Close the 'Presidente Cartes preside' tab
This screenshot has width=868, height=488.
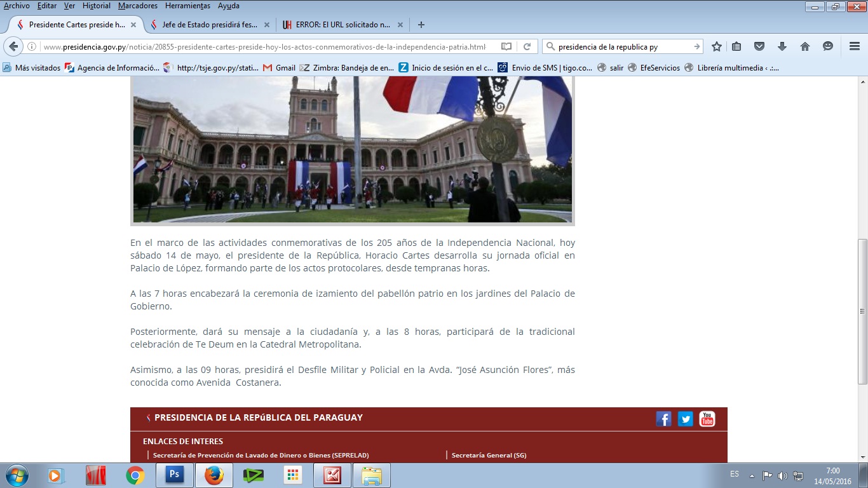click(134, 25)
